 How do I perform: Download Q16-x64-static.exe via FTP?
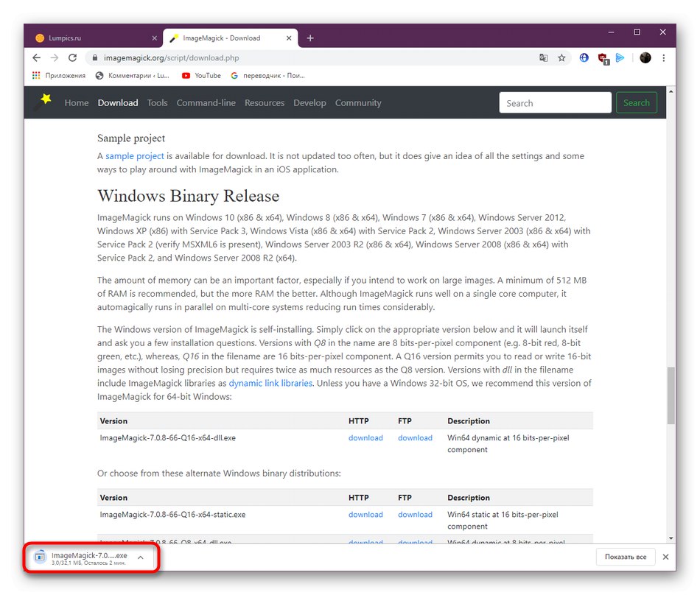pos(415,514)
